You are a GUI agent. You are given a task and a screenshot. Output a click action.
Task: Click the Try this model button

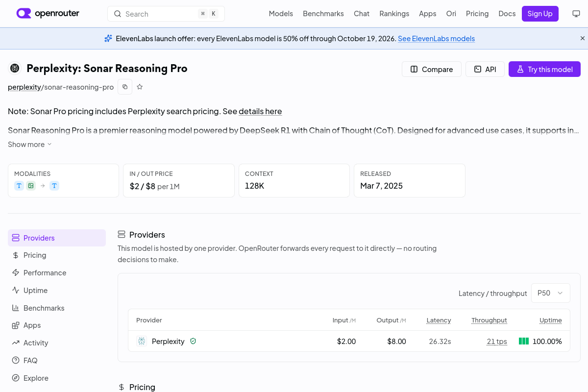coord(544,69)
